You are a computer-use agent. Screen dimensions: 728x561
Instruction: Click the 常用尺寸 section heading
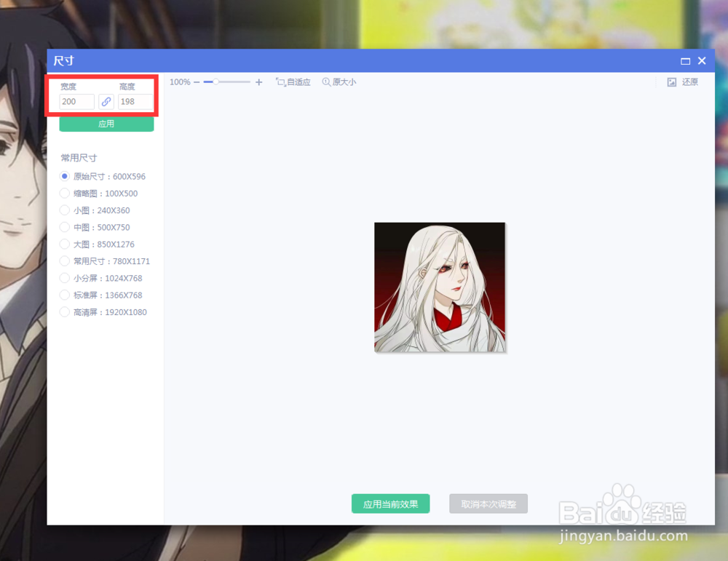[79, 158]
